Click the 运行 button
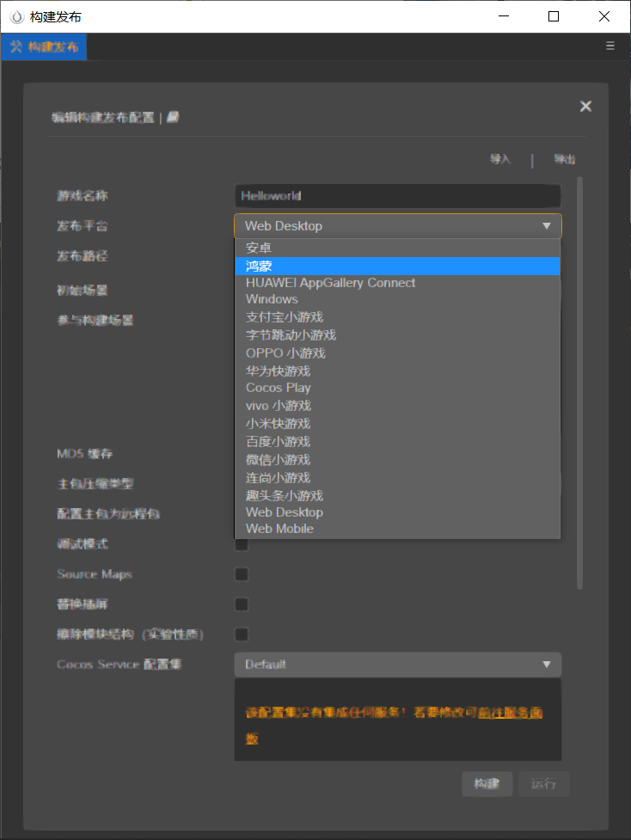631x840 pixels. [543, 784]
